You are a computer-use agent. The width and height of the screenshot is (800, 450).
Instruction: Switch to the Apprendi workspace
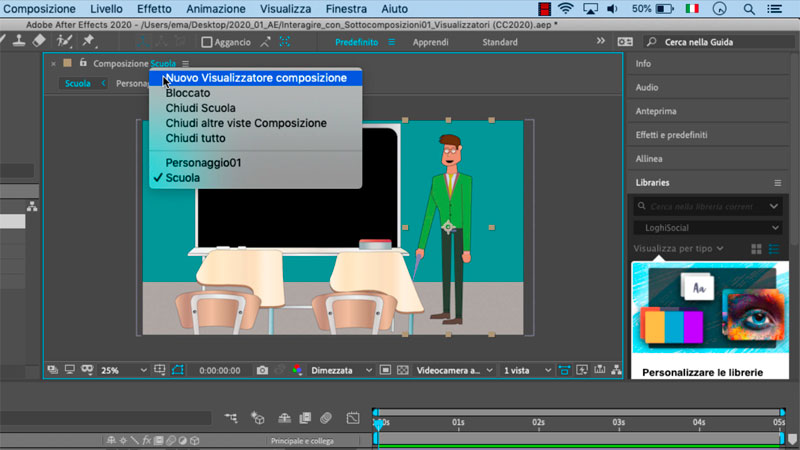pos(431,42)
